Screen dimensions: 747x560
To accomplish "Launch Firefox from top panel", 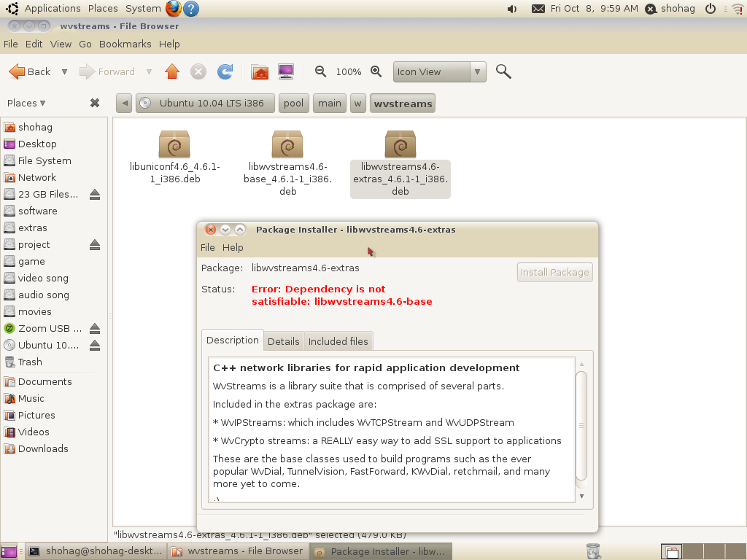I will coord(174,9).
